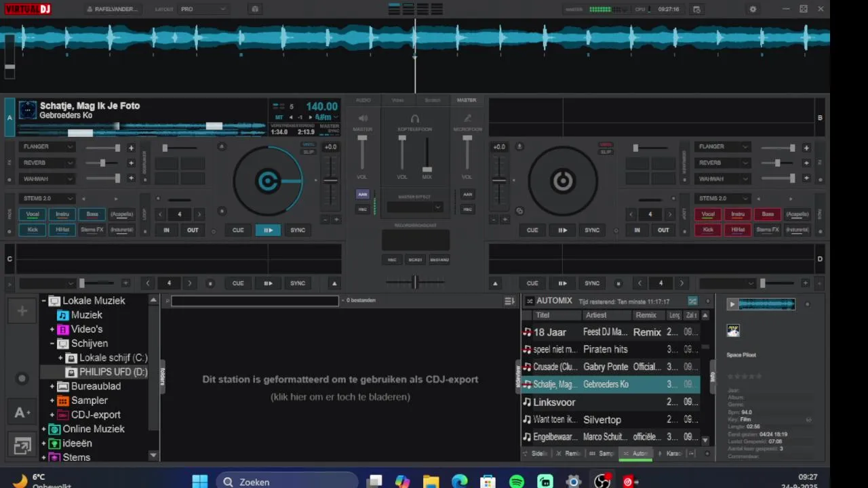Click the popout window icon in sidebar

click(22, 446)
